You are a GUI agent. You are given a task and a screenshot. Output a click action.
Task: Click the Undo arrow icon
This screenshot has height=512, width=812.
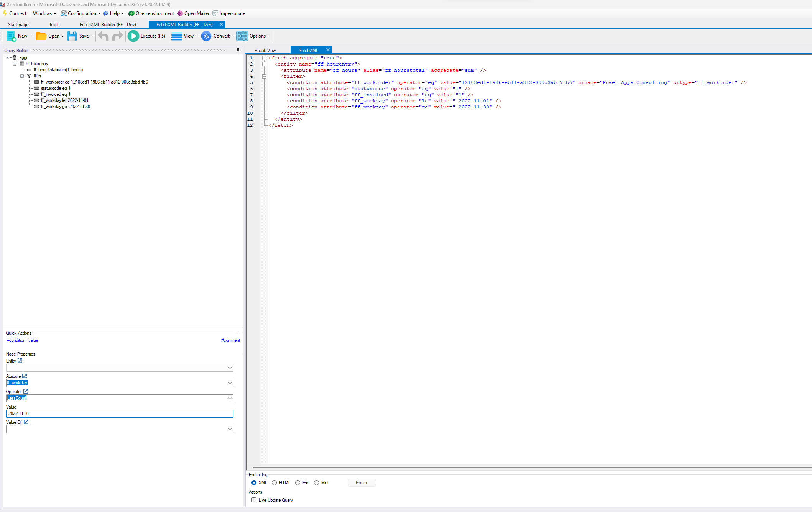(103, 36)
